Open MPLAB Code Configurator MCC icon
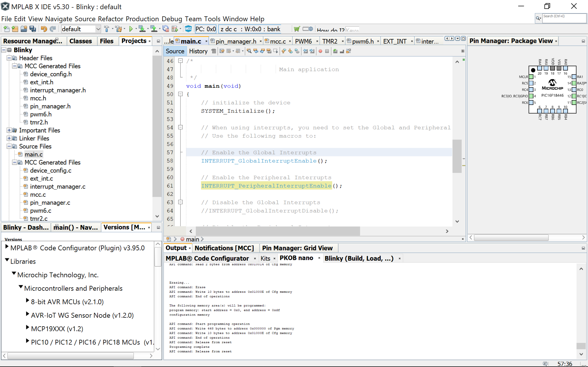The width and height of the screenshot is (588, 367). click(188, 29)
